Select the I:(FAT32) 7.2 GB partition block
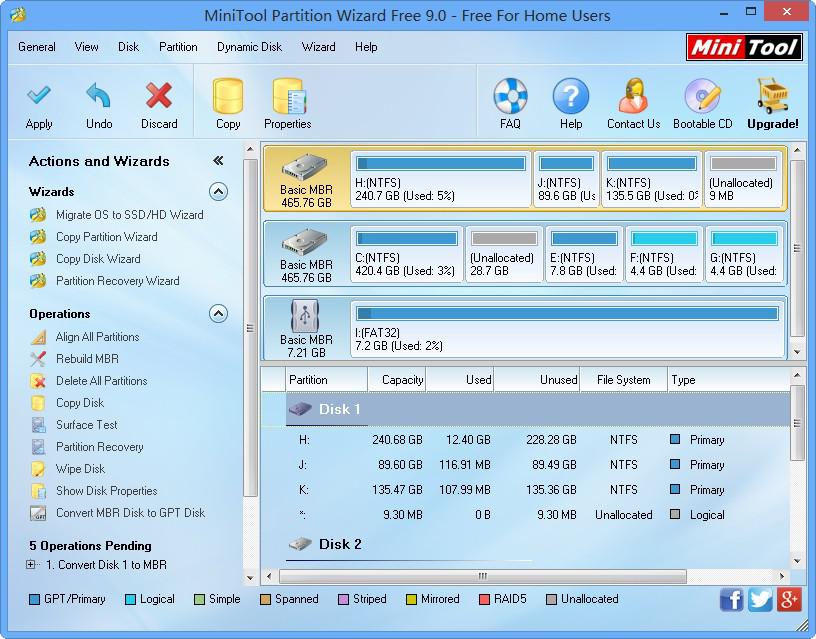Viewport: 816px width, 639px height. (567, 329)
